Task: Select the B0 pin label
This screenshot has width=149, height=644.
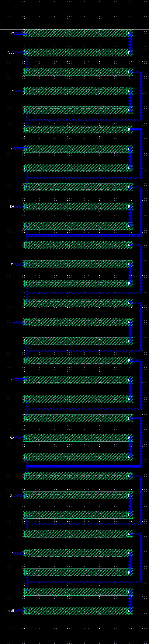Action: (12, 553)
